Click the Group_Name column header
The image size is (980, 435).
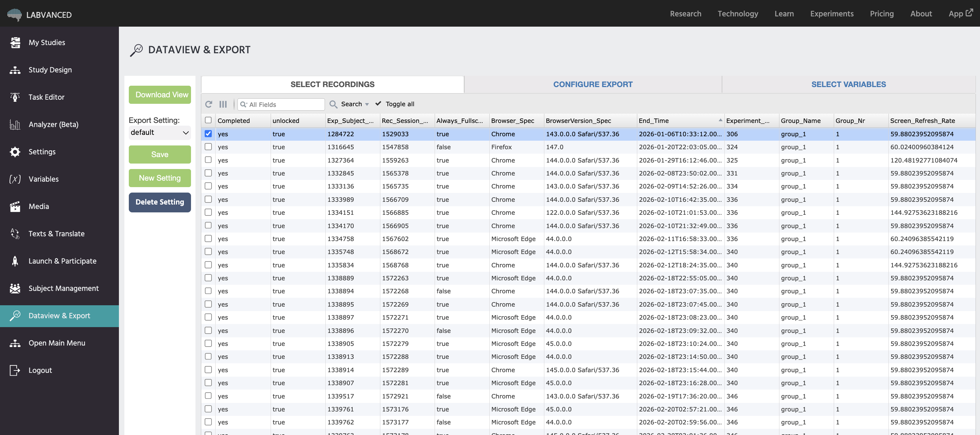coord(806,121)
